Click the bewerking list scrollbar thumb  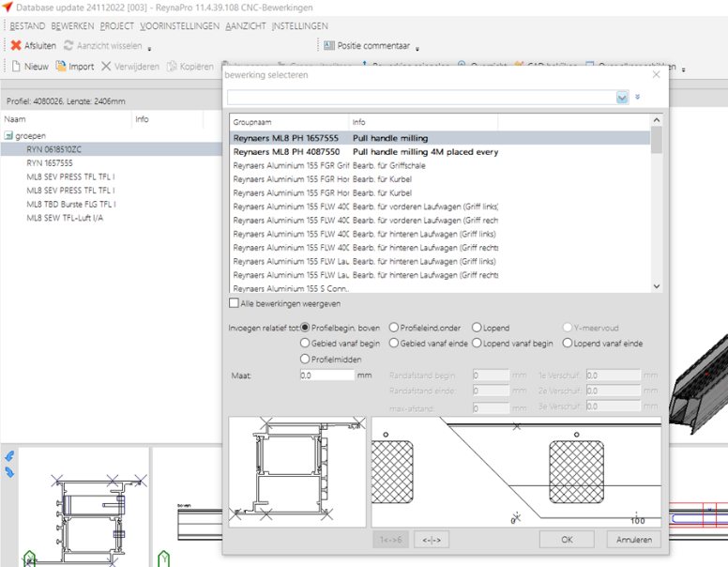coord(657,140)
